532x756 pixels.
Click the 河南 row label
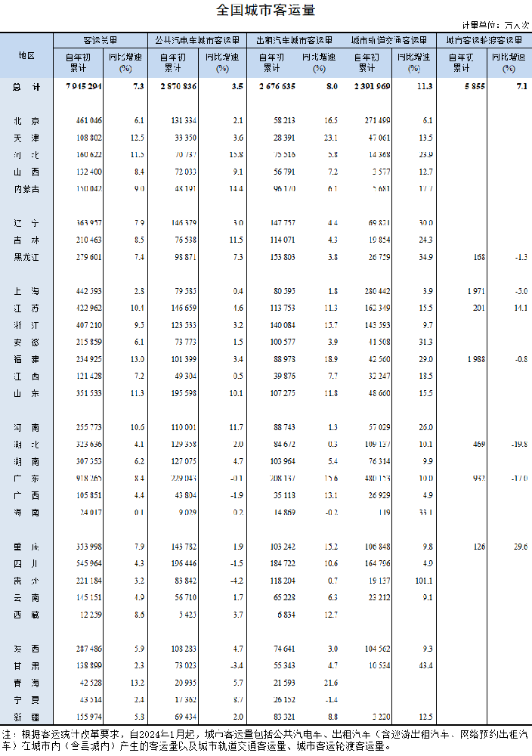(x=26, y=428)
